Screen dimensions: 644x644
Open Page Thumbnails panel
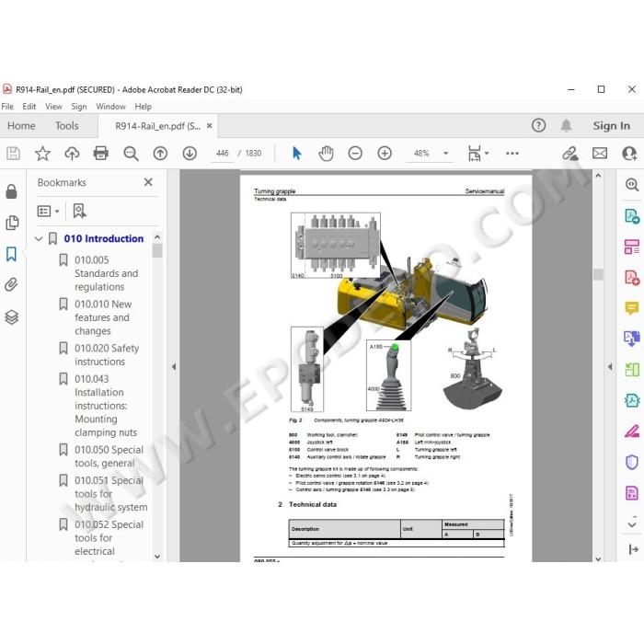pyautogui.click(x=12, y=223)
